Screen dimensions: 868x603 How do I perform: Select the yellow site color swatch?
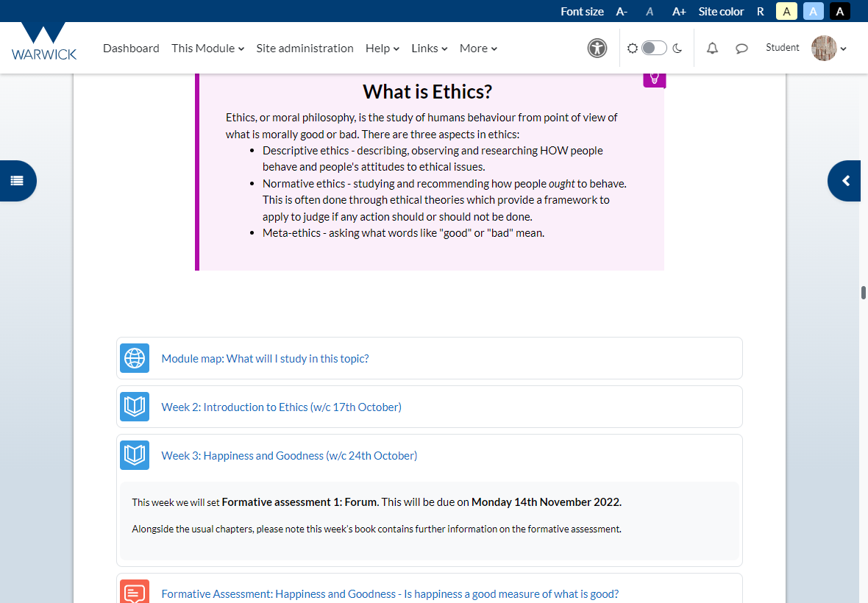pos(786,11)
